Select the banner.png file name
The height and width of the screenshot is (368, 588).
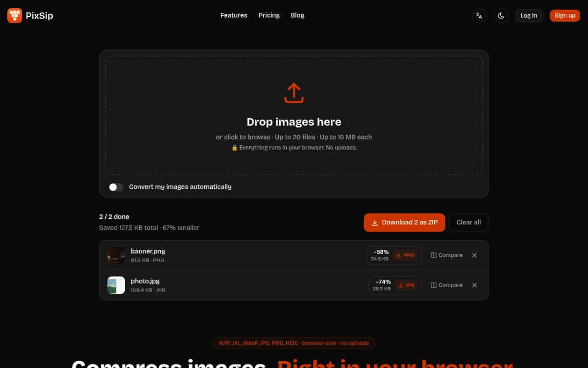[x=148, y=251]
